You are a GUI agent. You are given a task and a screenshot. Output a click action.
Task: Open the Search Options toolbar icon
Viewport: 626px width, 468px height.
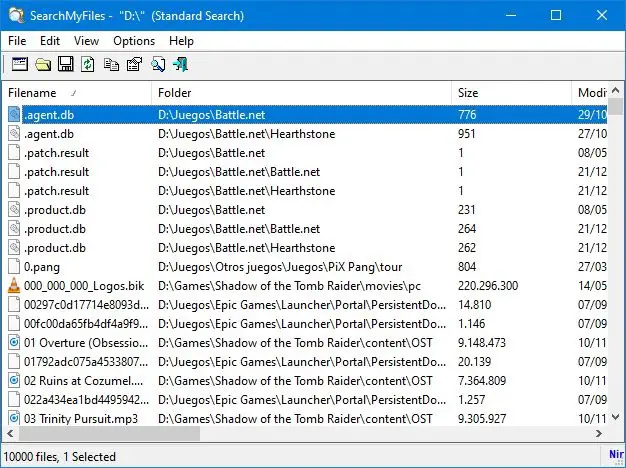tap(20, 64)
